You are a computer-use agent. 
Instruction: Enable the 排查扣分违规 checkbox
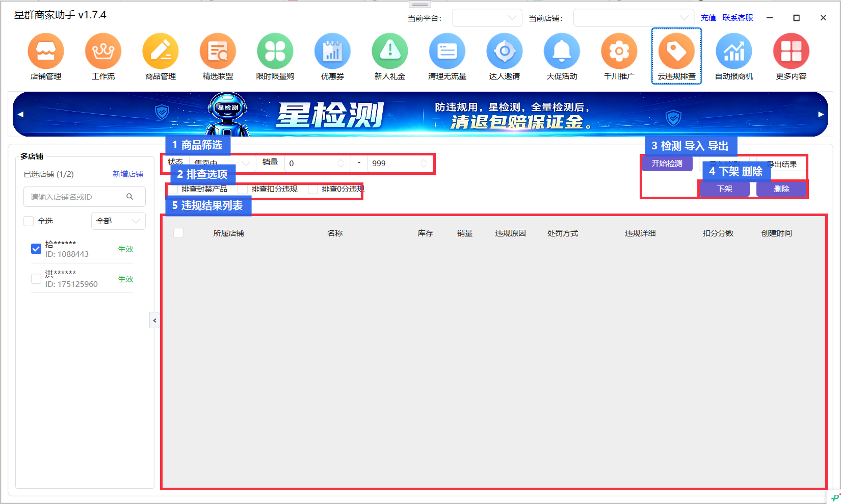point(243,189)
